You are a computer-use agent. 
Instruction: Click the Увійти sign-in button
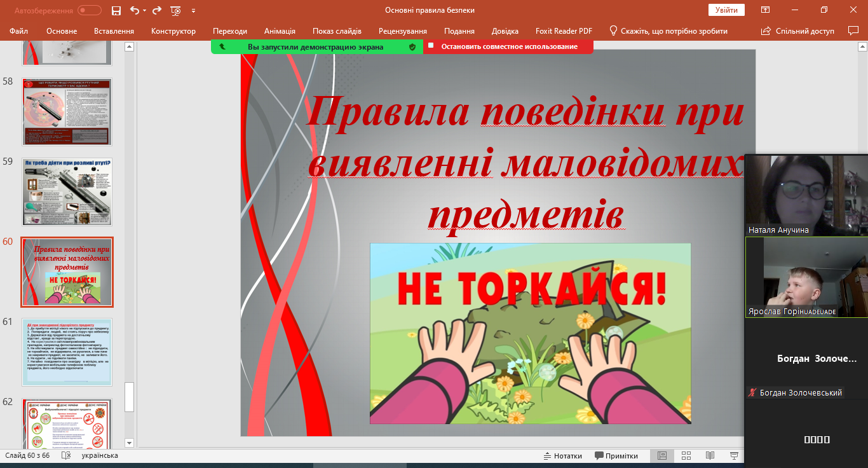click(x=726, y=10)
